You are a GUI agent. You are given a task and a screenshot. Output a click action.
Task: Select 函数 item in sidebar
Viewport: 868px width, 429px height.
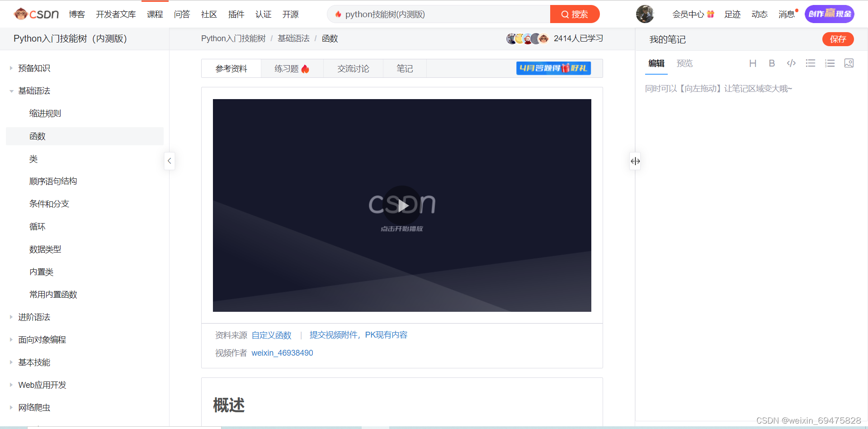85,136
